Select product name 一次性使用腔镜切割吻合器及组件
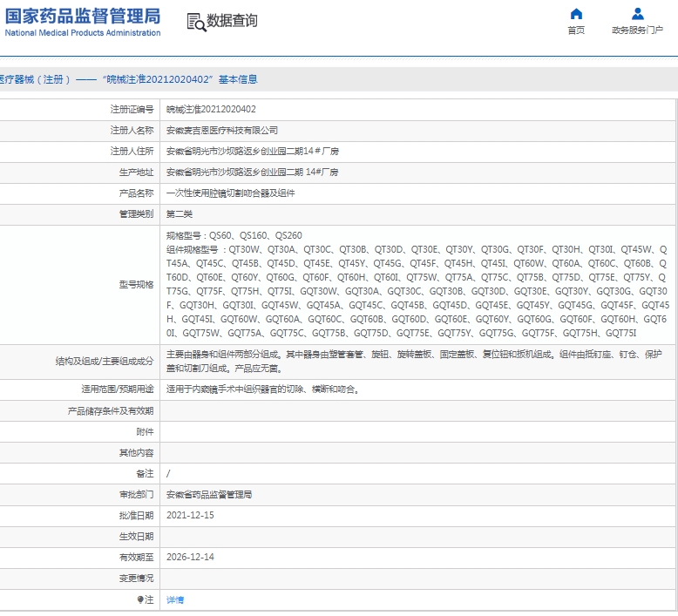The image size is (678, 616). (x=230, y=193)
